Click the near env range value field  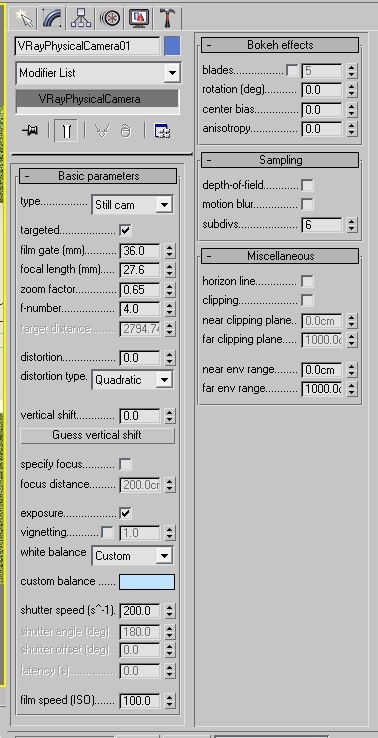point(322,370)
